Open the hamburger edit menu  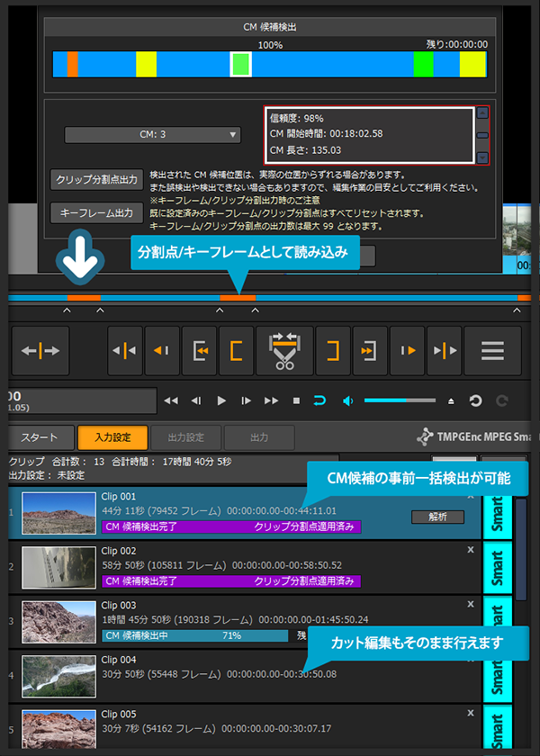point(493,350)
